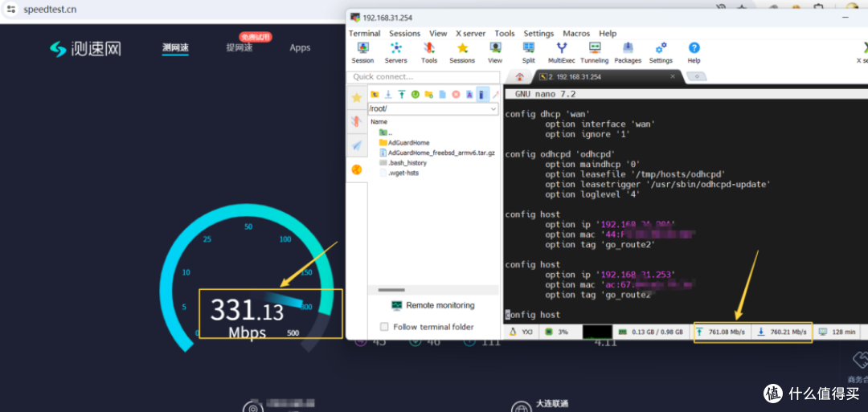Click the 测速网 logo in the browser
Viewport: 868px width, 412px height.
point(86,49)
